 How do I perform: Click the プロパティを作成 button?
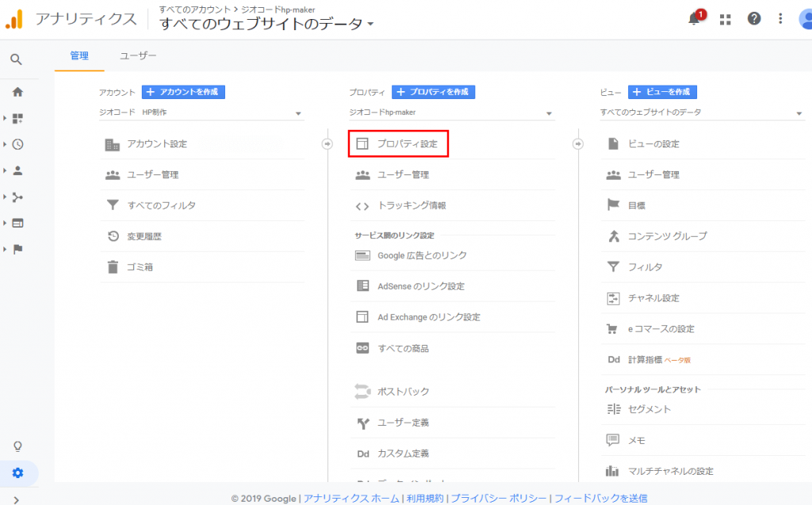pyautogui.click(x=433, y=92)
